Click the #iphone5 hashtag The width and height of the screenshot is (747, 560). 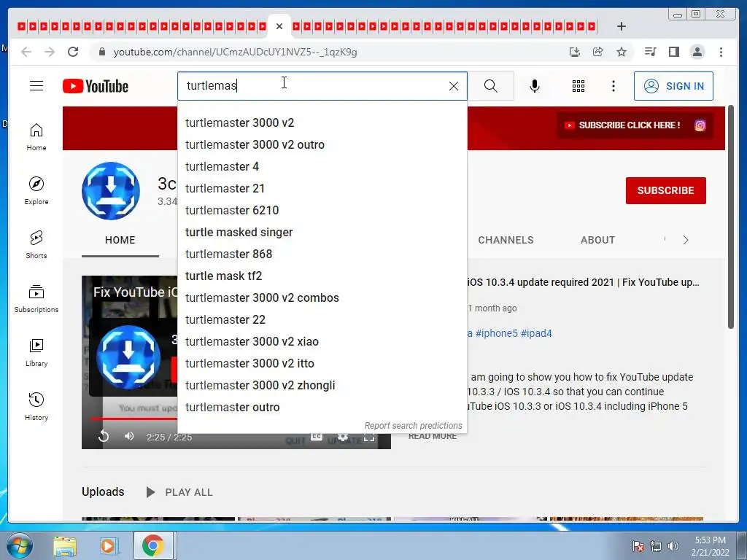[496, 333]
